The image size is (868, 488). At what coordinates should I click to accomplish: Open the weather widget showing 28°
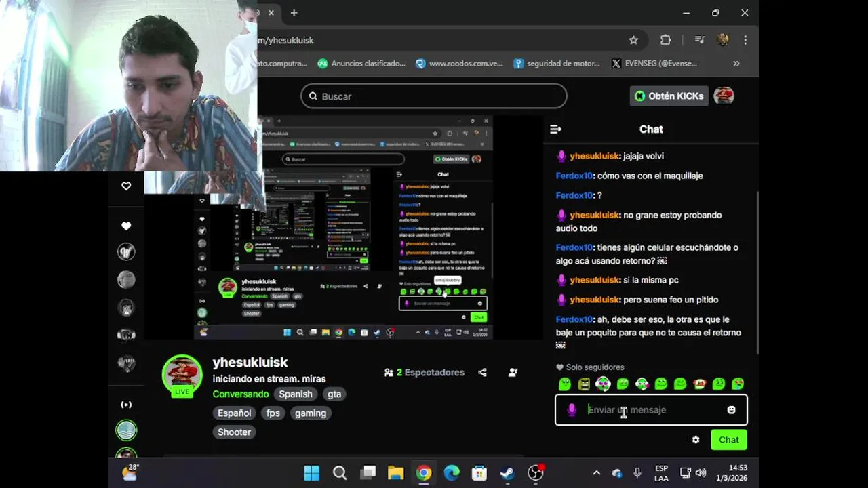click(x=130, y=472)
